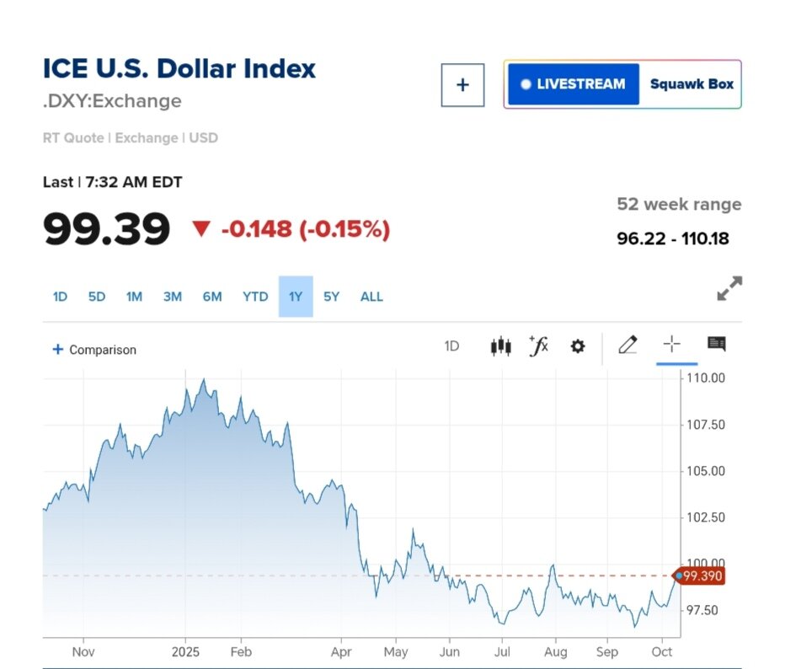Toggle the crosshair cursor tool
This screenshot has width=812, height=669.
click(671, 344)
